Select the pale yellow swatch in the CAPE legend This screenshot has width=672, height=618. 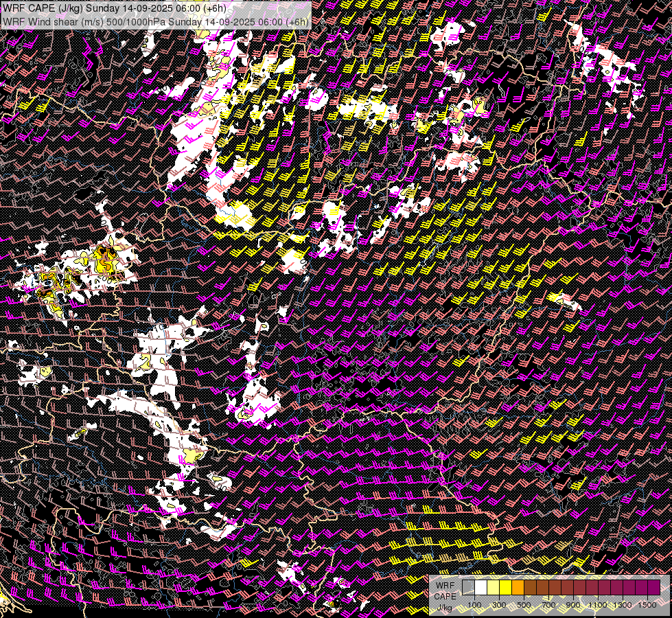tap(494, 588)
